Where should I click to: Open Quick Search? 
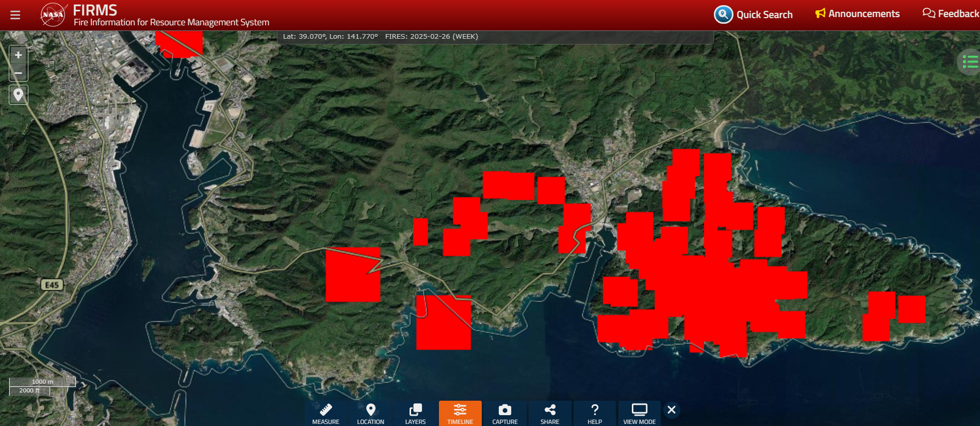tap(754, 14)
